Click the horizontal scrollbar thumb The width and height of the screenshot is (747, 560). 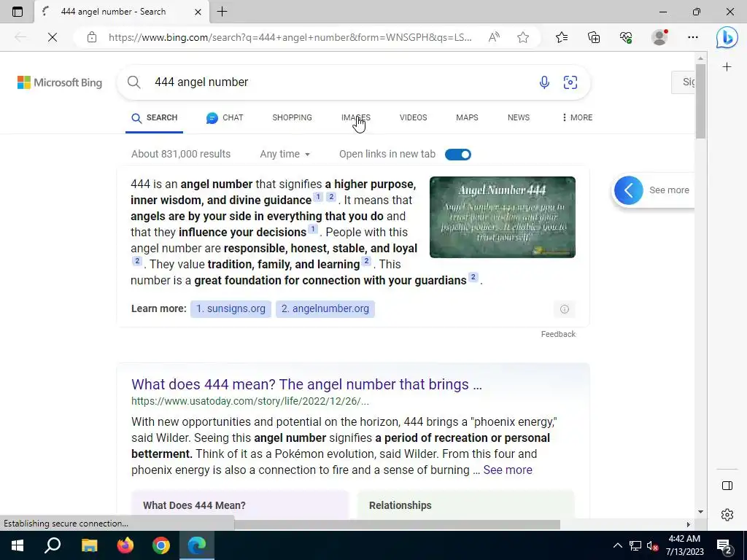coord(397,524)
